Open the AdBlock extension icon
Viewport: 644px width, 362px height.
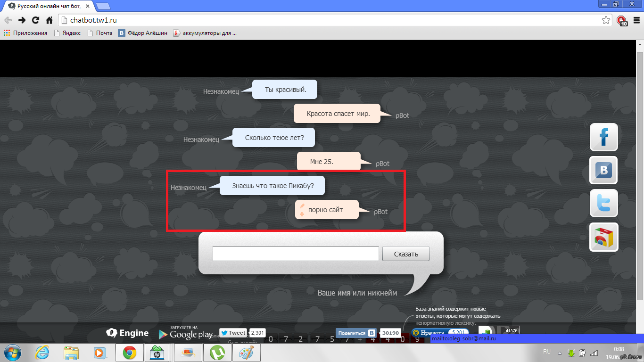point(622,20)
